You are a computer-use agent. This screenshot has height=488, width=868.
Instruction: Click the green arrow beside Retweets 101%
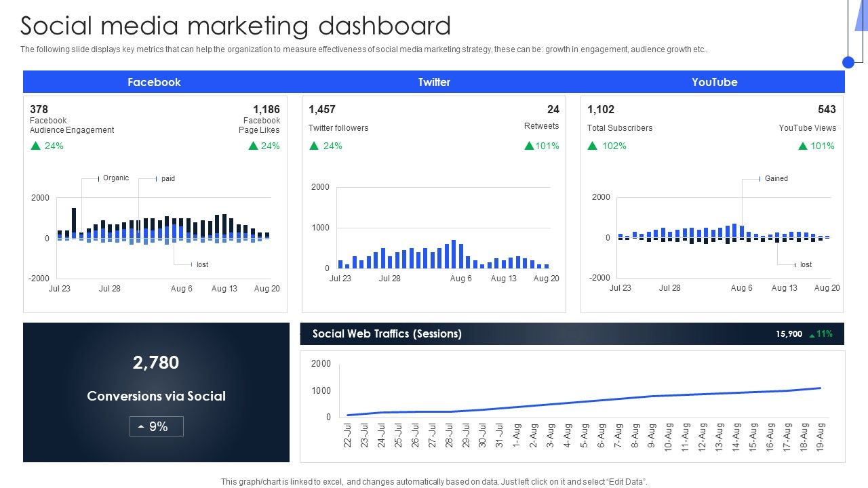click(x=529, y=146)
